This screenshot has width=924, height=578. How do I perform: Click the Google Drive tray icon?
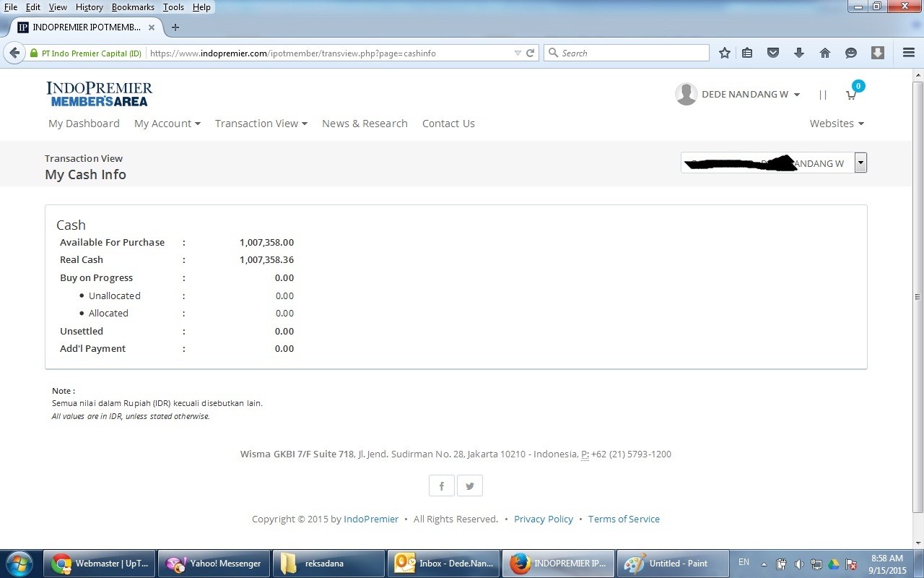834,564
